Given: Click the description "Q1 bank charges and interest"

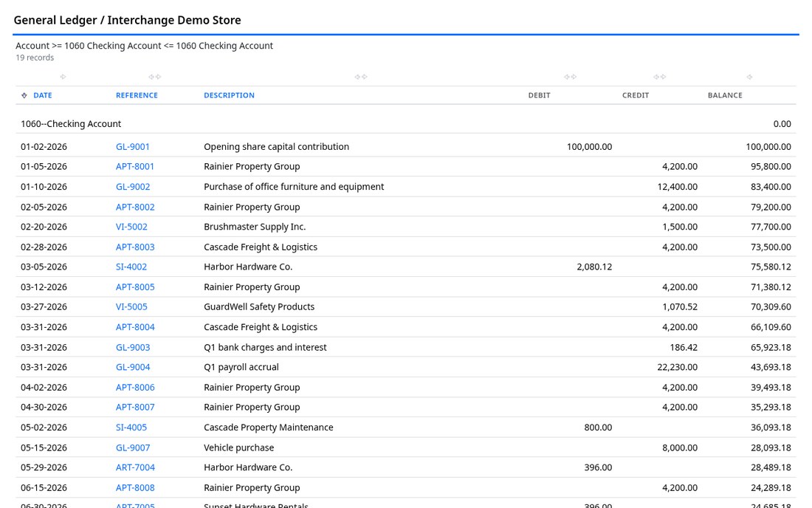Looking at the screenshot, I should (x=265, y=347).
